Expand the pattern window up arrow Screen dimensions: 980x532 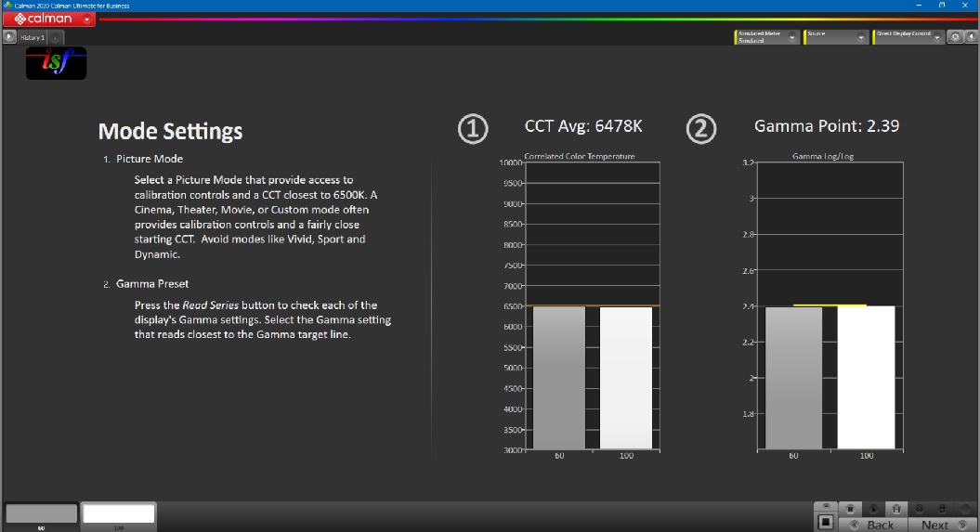pyautogui.click(x=826, y=506)
